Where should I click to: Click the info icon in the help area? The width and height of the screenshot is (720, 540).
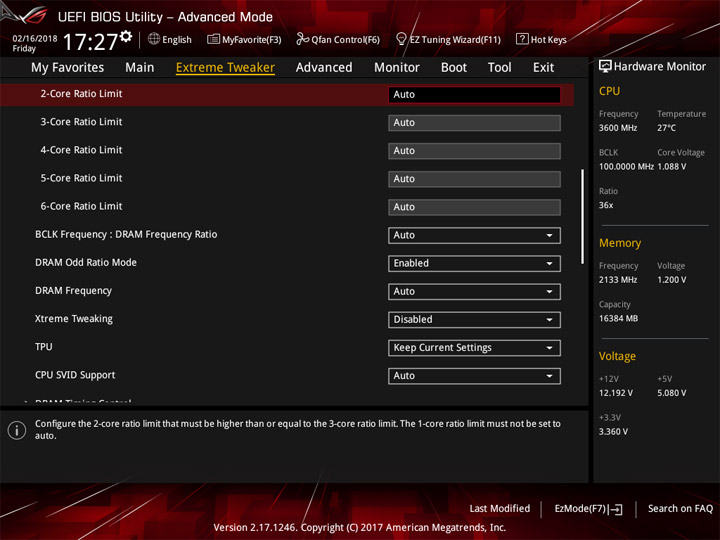coord(17,430)
